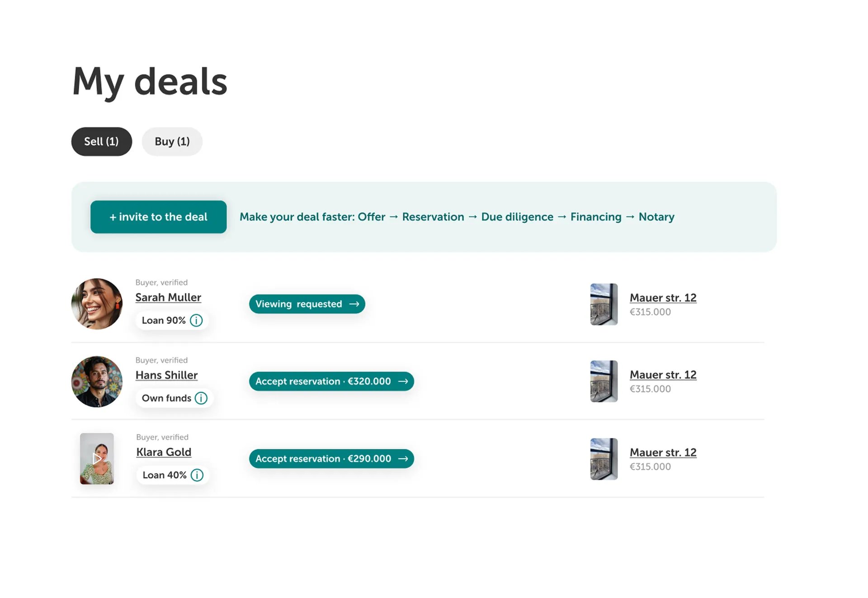Click property thumbnail in Sarah Muller's row
Viewport: 868px width, 598px height.
[604, 304]
